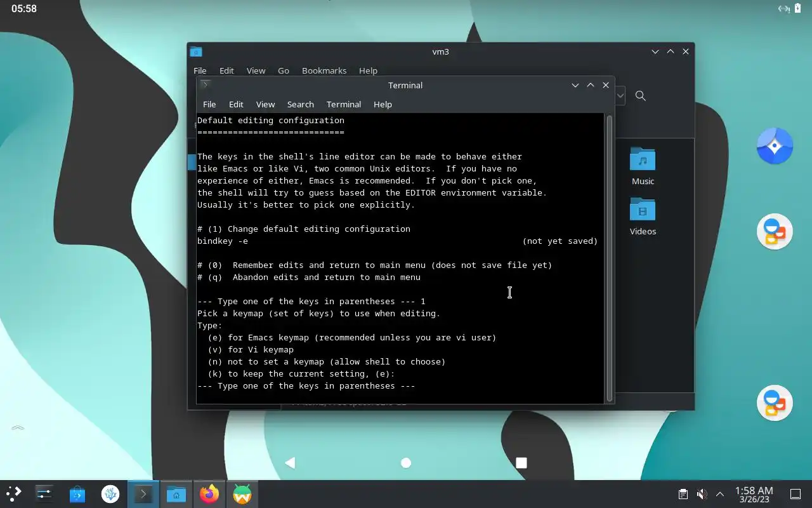Open Terminal Search menu
This screenshot has height=508, width=812.
pyautogui.click(x=300, y=104)
